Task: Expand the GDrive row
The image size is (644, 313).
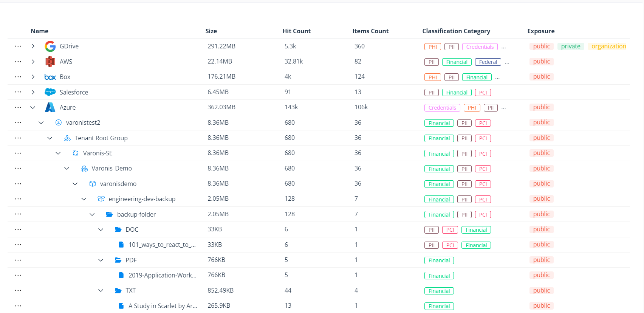Action: click(x=33, y=46)
